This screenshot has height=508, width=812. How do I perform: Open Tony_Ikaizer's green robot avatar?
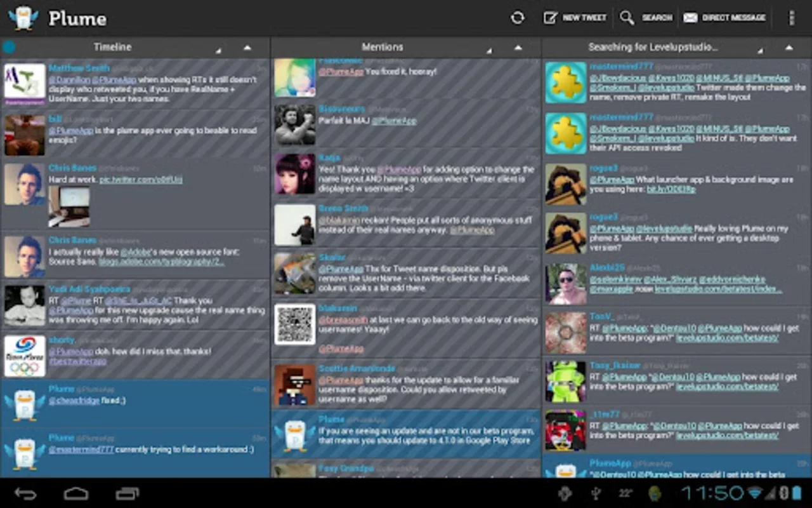tap(566, 382)
